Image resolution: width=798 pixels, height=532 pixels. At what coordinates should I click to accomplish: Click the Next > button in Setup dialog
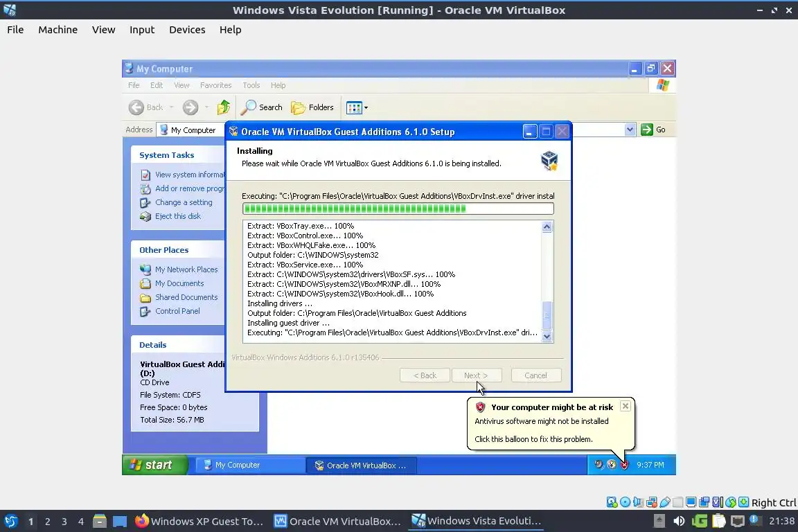pyautogui.click(x=477, y=375)
